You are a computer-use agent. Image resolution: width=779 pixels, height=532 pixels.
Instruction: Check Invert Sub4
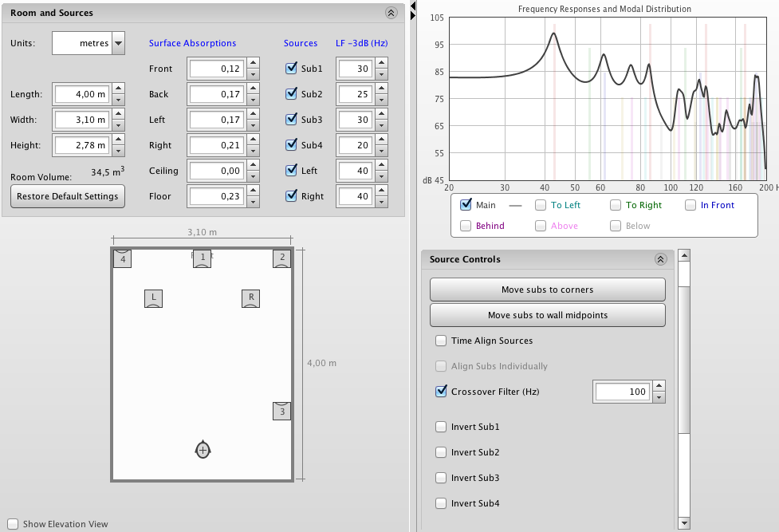pyautogui.click(x=441, y=503)
